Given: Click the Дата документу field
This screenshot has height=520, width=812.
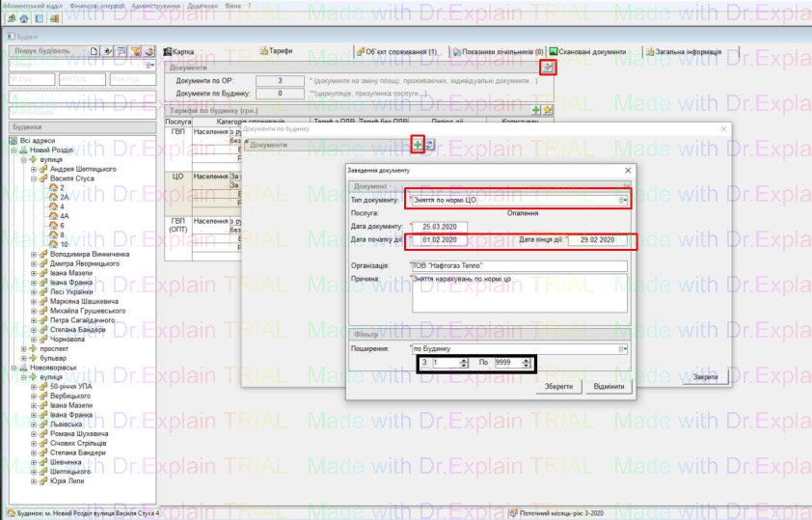Looking at the screenshot, I should coord(439,227).
